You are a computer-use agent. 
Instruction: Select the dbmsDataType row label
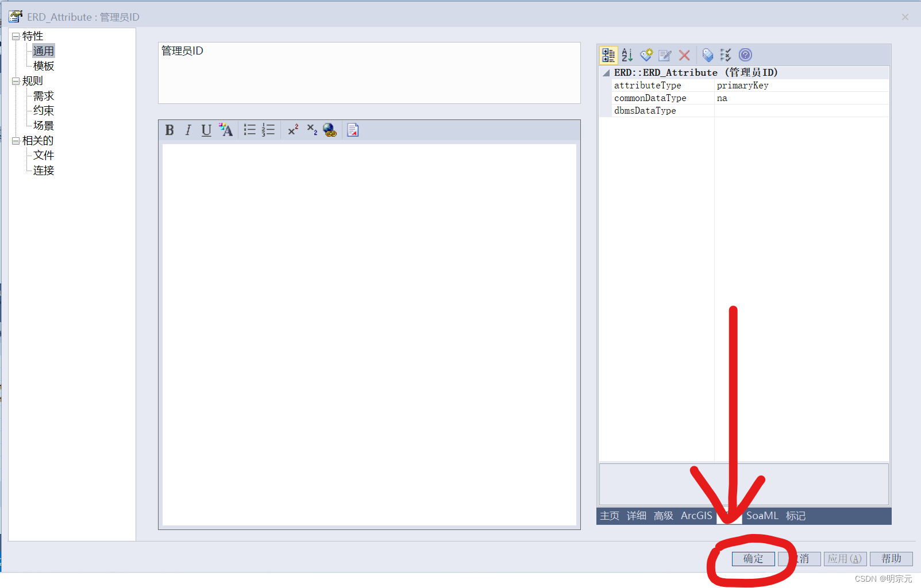click(x=645, y=111)
